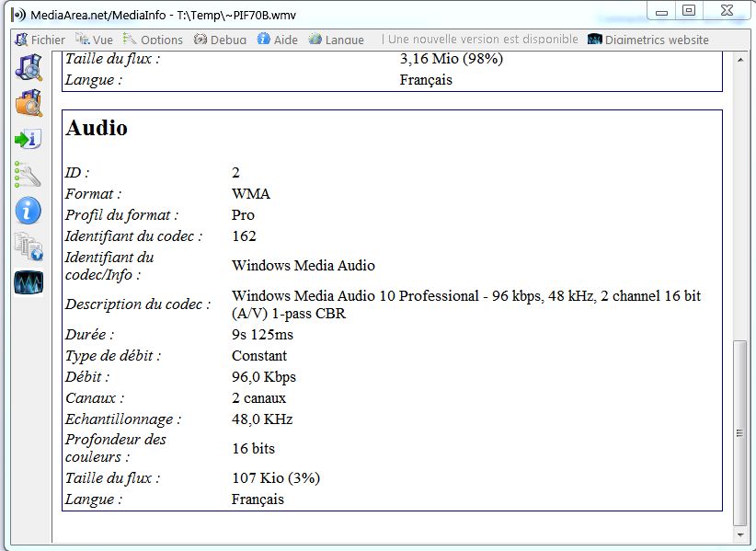
Task: Click the blue About info icon
Action: [x=29, y=211]
